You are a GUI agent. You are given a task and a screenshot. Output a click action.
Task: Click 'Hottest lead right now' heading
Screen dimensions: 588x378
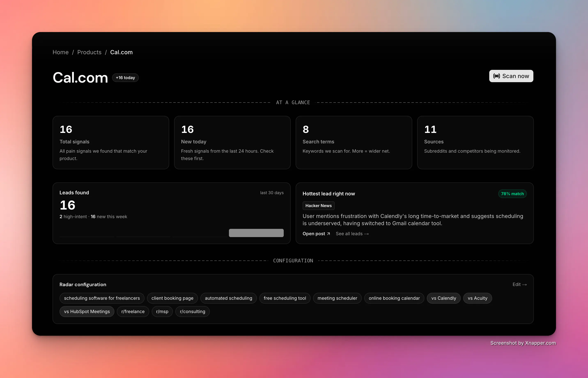coord(329,194)
